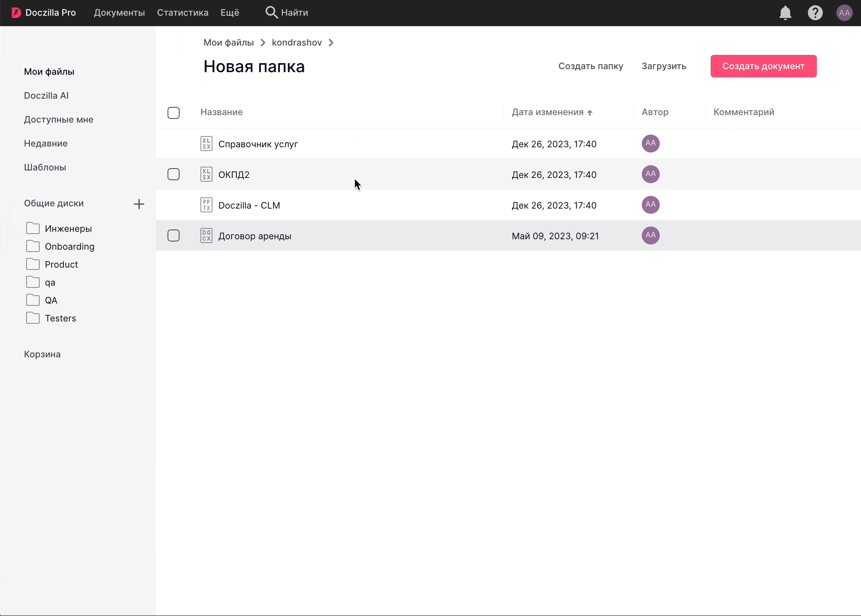Click chevron after Мои файлы breadcrumb
The width and height of the screenshot is (861, 616).
coord(263,43)
